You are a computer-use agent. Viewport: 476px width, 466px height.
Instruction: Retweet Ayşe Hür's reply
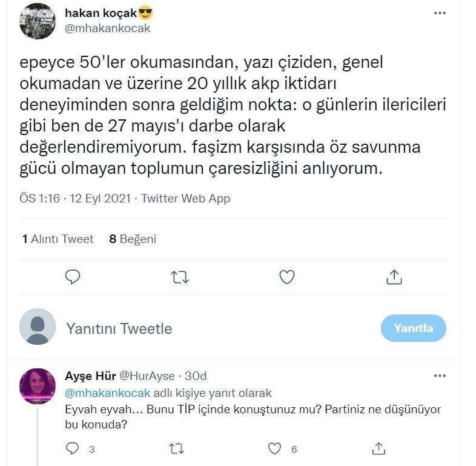pos(176,448)
